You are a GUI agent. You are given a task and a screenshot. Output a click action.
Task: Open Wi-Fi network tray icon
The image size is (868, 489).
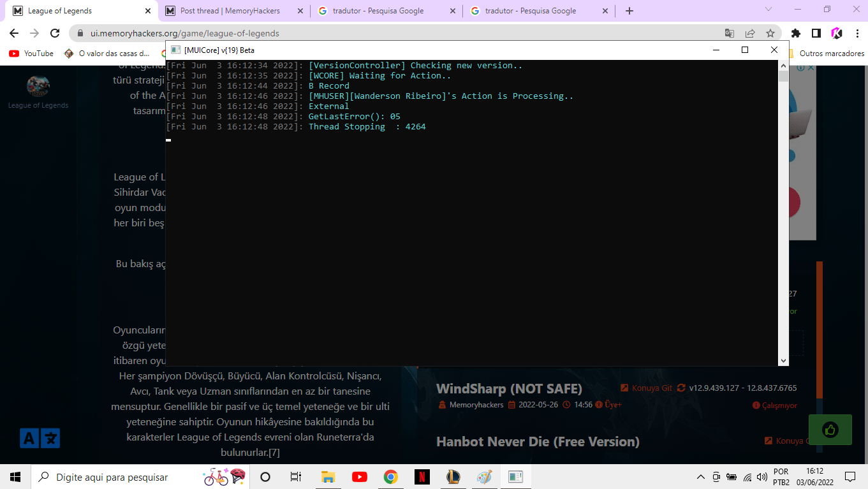pyautogui.click(x=747, y=477)
